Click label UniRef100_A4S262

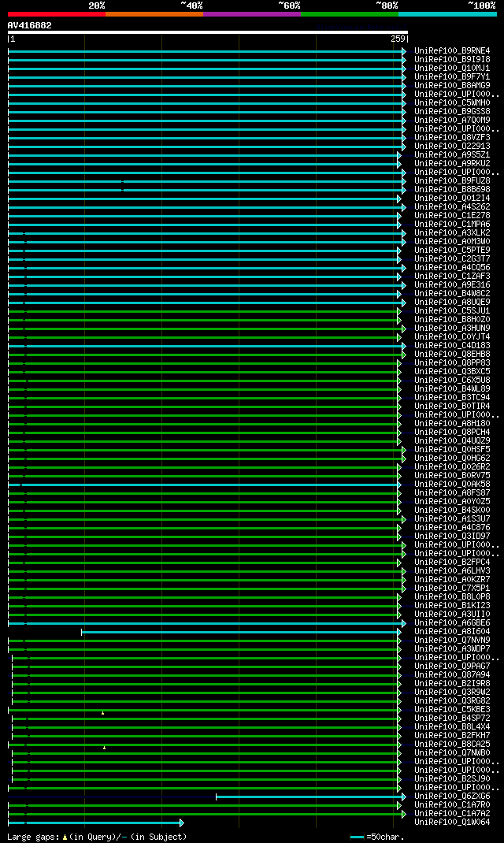pyautogui.click(x=452, y=206)
